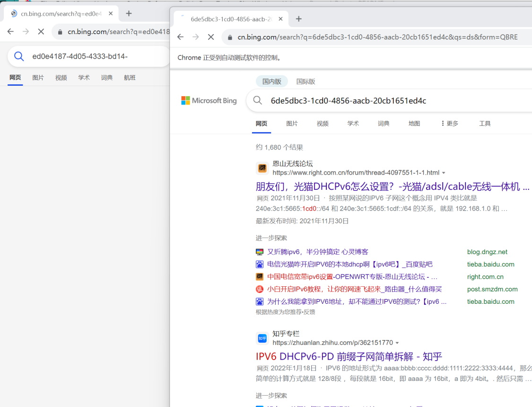Select 学术 tab in left Bing window
This screenshot has width=532, height=407.
tap(84, 78)
